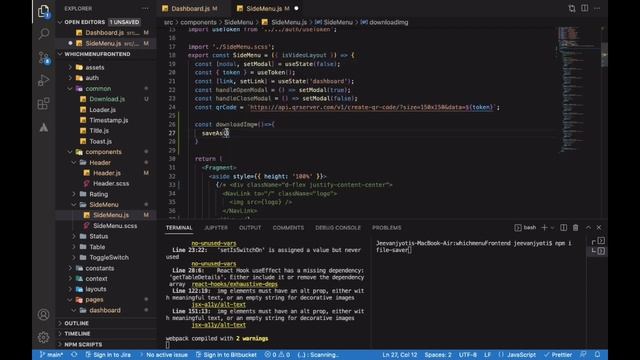
Task: Open the Search view icon
Action: [43, 34]
